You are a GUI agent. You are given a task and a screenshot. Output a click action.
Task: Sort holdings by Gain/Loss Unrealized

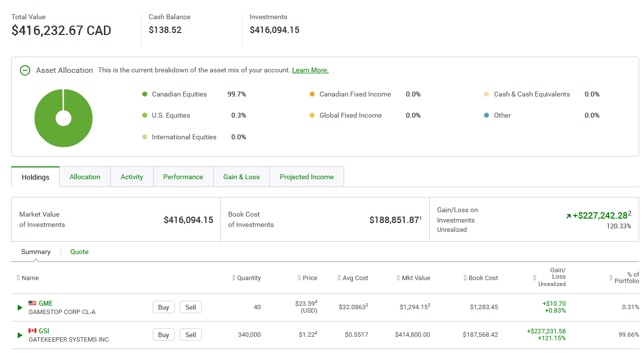coord(549,277)
